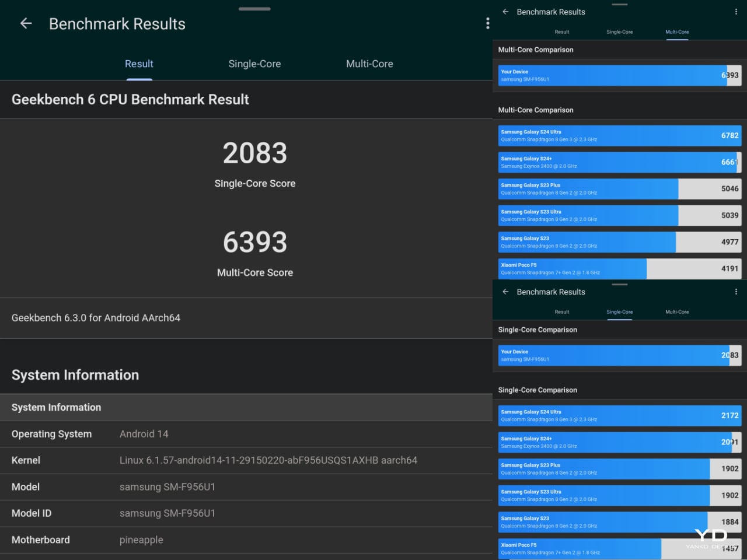Image resolution: width=747 pixels, height=560 pixels.
Task: Tap Samsung Galaxy S24+ bar scoring 6661
Action: pos(619,162)
